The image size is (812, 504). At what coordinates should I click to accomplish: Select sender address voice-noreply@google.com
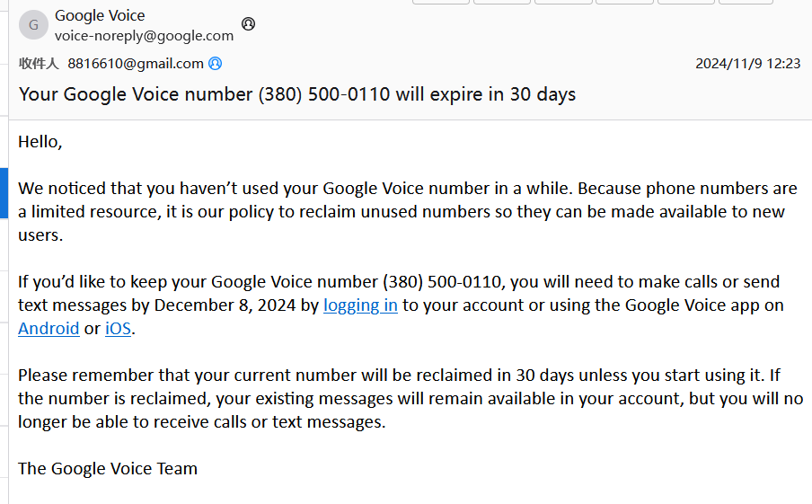coord(144,36)
